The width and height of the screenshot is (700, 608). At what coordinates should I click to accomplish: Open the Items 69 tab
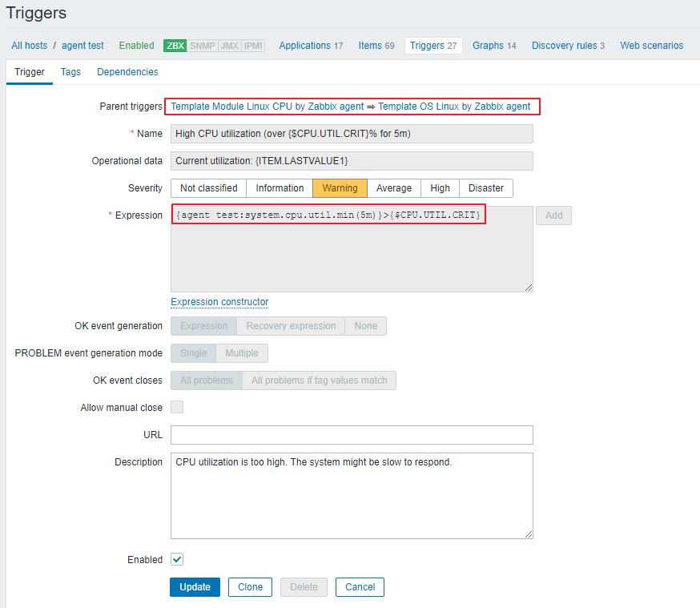[376, 46]
